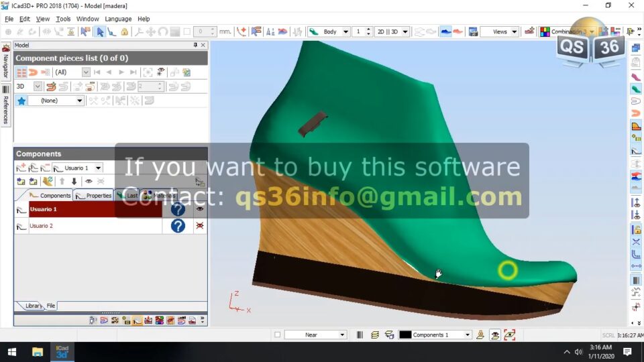644x362 pixels.
Task: Click the orange shell icon in right sidebar
Action: [636, 113]
